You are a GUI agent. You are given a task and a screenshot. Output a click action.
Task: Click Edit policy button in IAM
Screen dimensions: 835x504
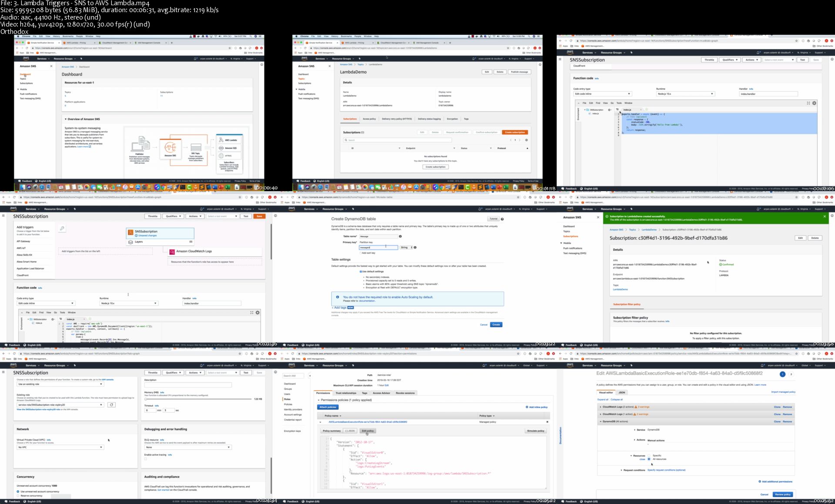[x=367, y=431]
